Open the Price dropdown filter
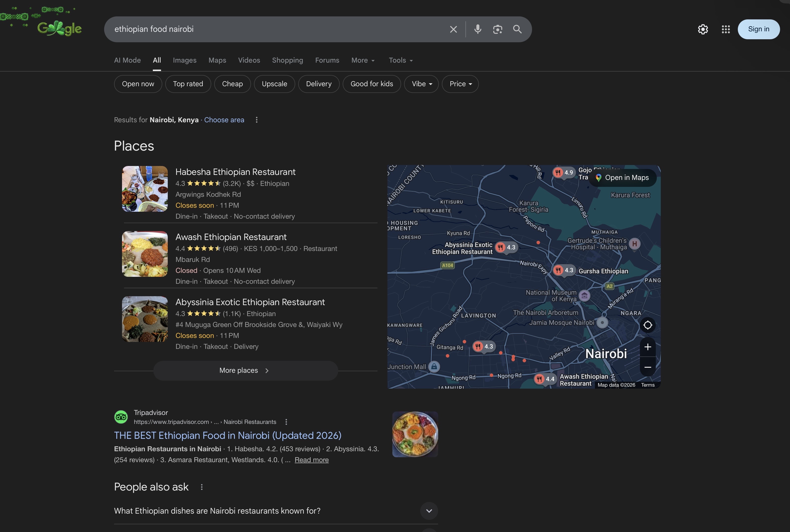Viewport: 790px width, 532px height. click(x=460, y=84)
